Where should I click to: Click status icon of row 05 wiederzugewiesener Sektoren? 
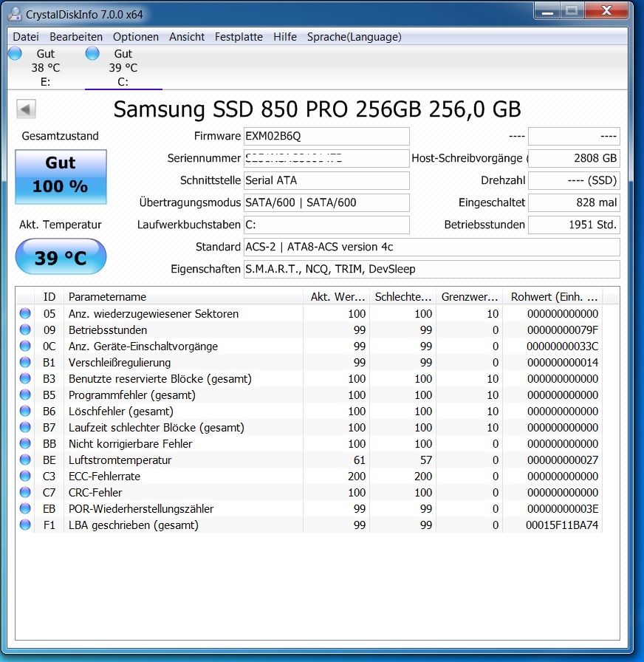coord(25,314)
